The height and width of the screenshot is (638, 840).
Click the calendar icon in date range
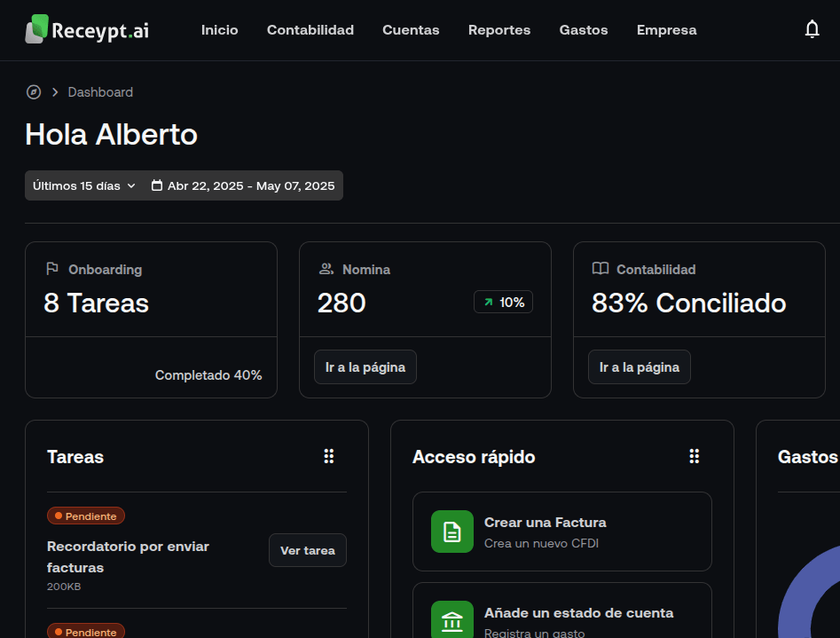156,185
